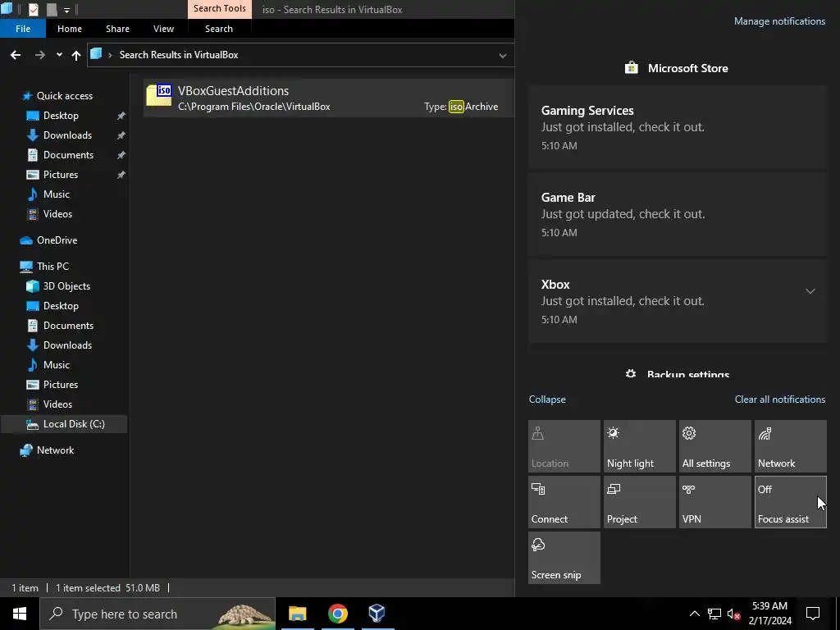Viewport: 840px width, 630px height.
Task: Start a Screen snip
Action: pos(564,558)
